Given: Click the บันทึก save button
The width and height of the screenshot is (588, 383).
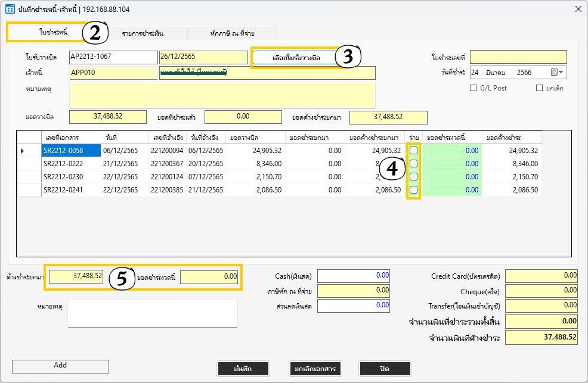Looking at the screenshot, I should (243, 369).
